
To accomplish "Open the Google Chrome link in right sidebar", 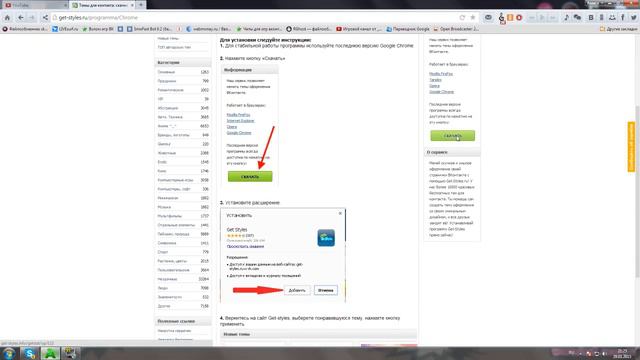I will (x=441, y=92).
